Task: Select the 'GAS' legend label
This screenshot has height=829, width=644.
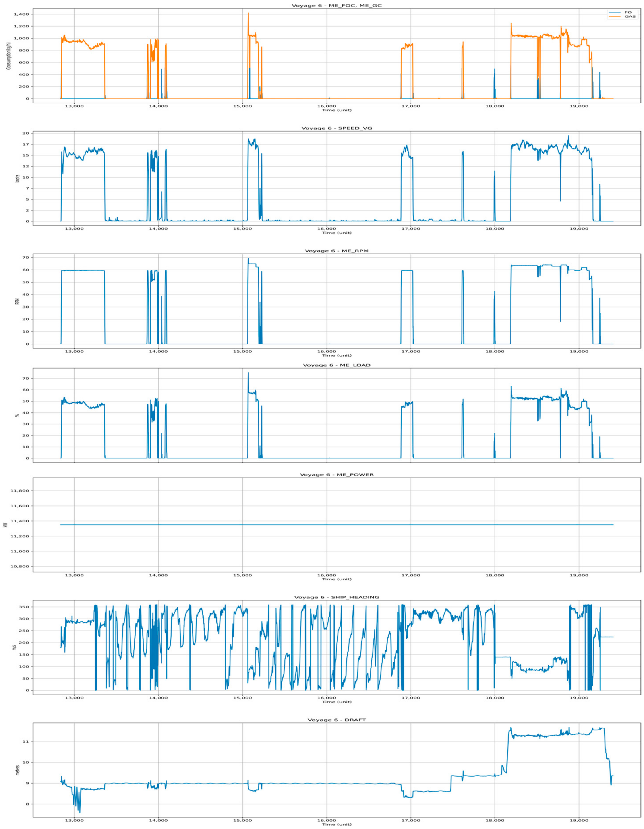Action: [630, 17]
